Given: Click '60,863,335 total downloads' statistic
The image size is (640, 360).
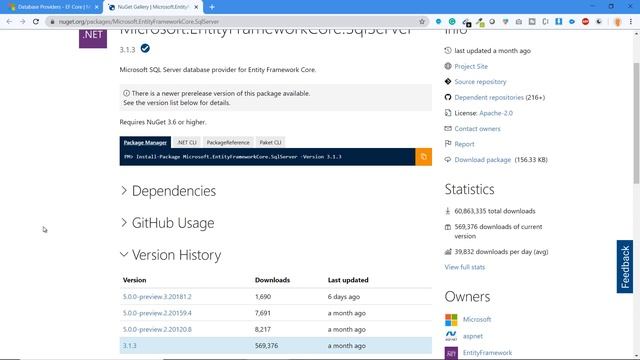Looking at the screenshot, I should [x=495, y=211].
